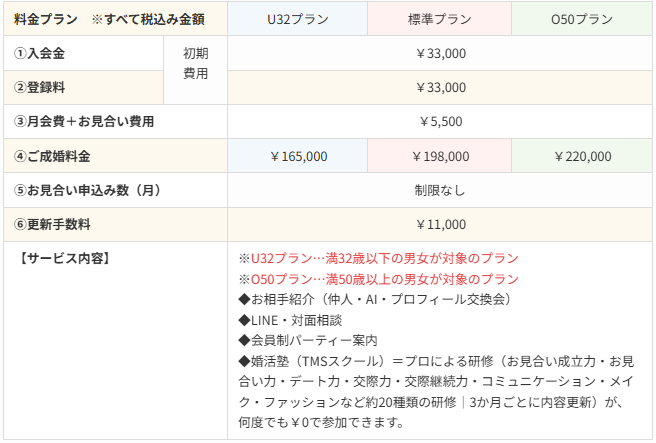This screenshot has width=656, height=443.
Task: Click the O50プラン column header
Action: (x=582, y=19)
